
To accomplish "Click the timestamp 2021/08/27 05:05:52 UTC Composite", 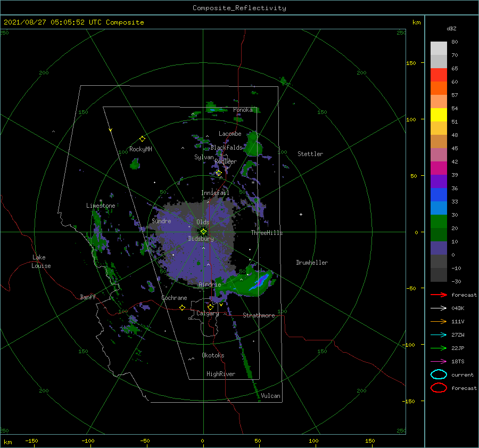I will pyautogui.click(x=73, y=22).
